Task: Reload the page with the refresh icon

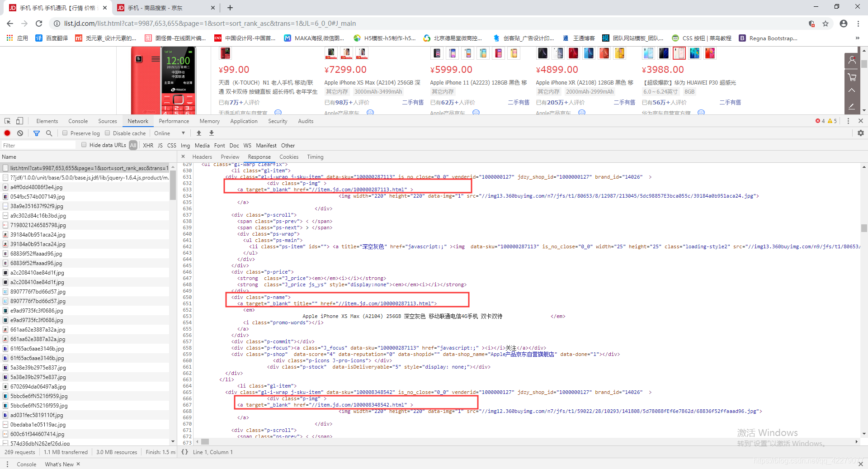Action: tap(39, 24)
